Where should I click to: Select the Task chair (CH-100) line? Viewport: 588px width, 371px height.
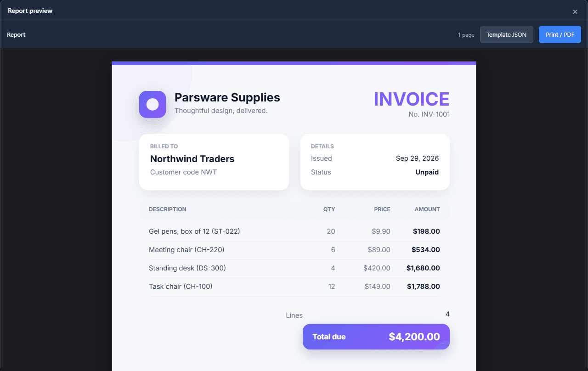(294, 287)
